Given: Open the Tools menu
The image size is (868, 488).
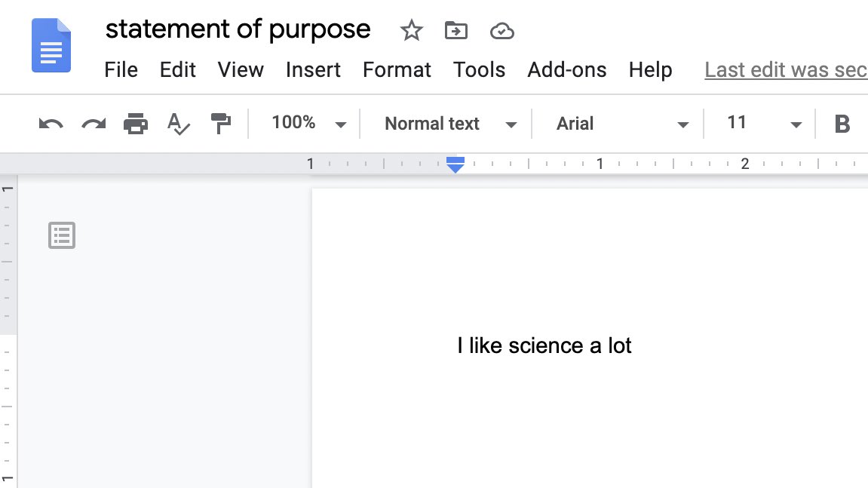Looking at the screenshot, I should click(479, 70).
